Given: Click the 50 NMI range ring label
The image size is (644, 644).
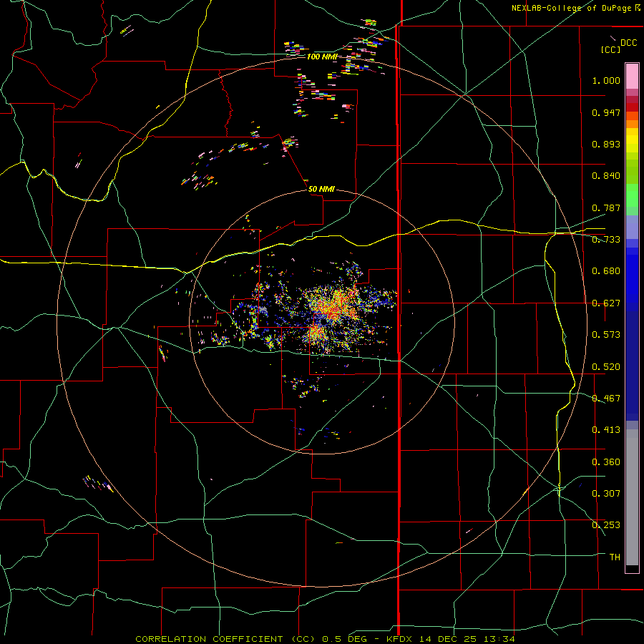Looking at the screenshot, I should (321, 189).
